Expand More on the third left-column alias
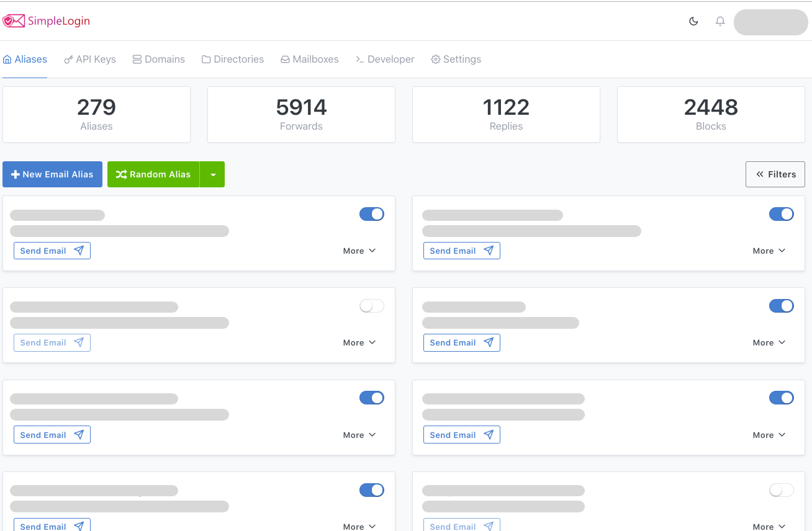This screenshot has height=531, width=812. (x=359, y=435)
